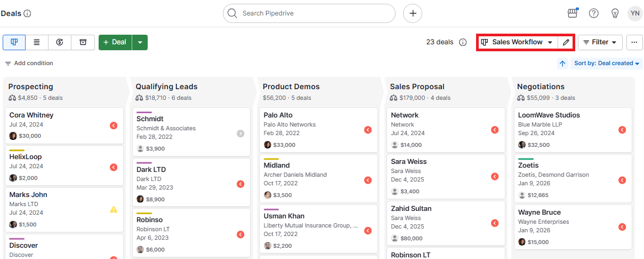This screenshot has width=644, height=259.
Task: Click the grey activity icon on Schmidt
Action: coord(240,134)
